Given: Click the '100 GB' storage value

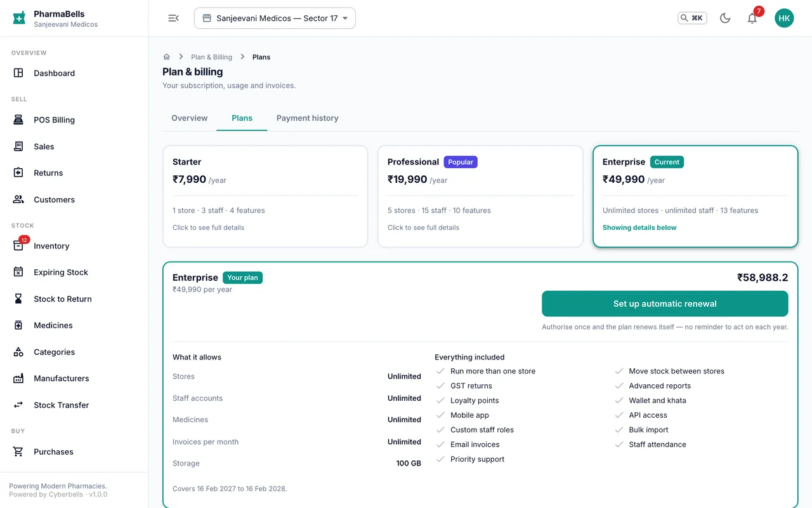Looking at the screenshot, I should pyautogui.click(x=409, y=464).
